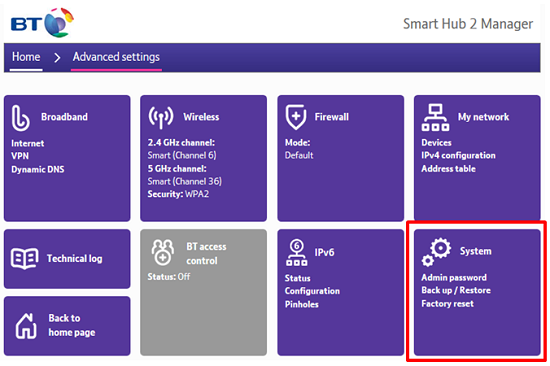Open Pinholes under IPv6
This screenshot has height=366, width=550.
pyautogui.click(x=302, y=304)
